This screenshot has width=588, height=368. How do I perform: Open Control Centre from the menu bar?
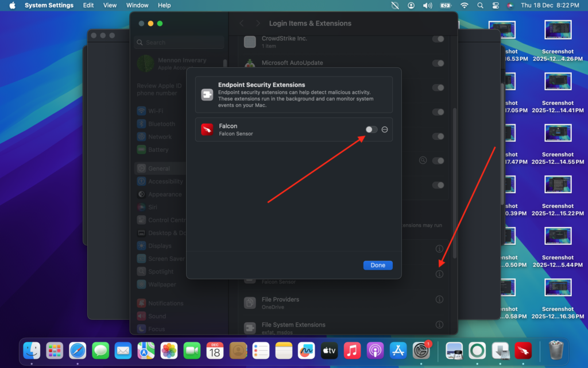[x=496, y=5]
